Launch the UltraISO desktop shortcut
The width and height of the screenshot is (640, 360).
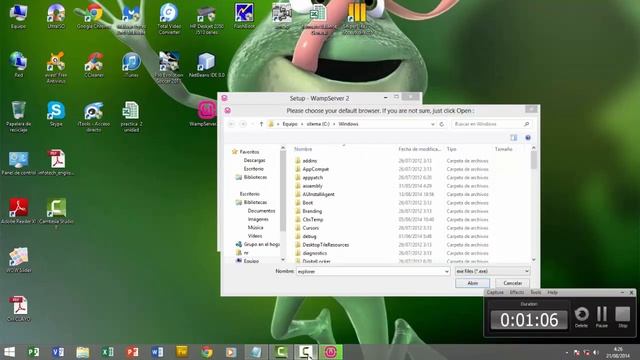(x=56, y=16)
